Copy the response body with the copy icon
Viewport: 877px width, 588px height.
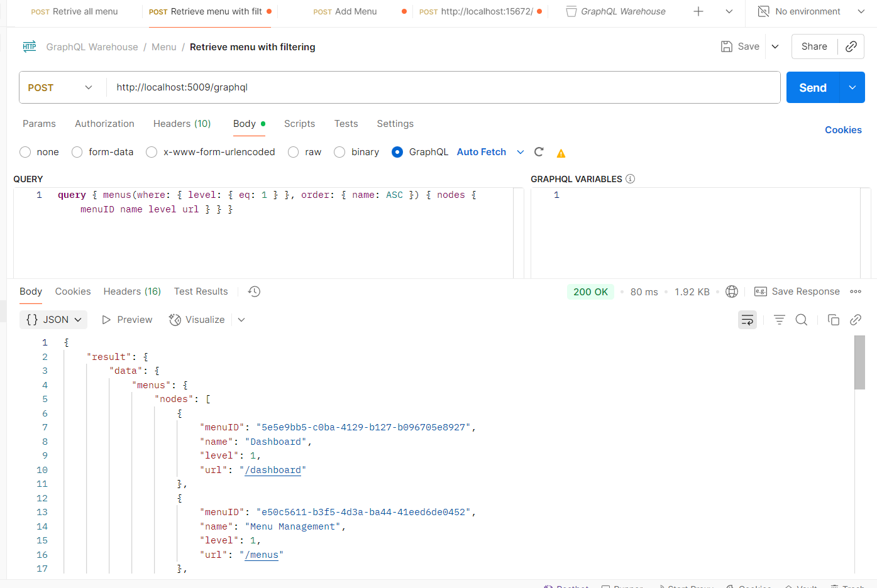tap(833, 320)
